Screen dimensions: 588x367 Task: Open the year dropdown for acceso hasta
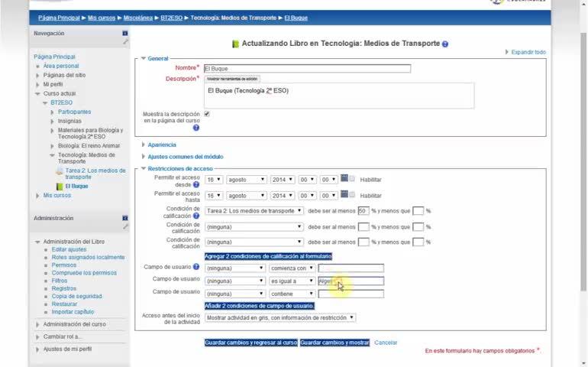pyautogui.click(x=283, y=196)
